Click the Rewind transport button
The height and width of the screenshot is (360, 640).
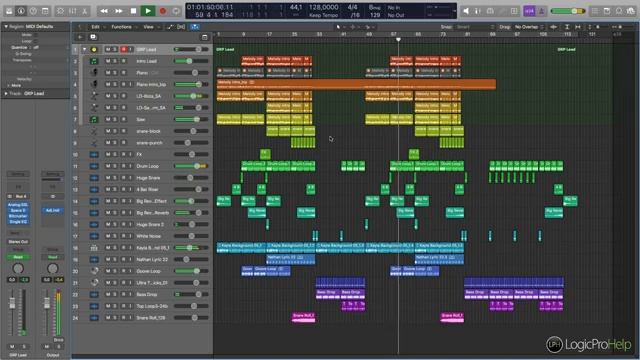(104, 11)
